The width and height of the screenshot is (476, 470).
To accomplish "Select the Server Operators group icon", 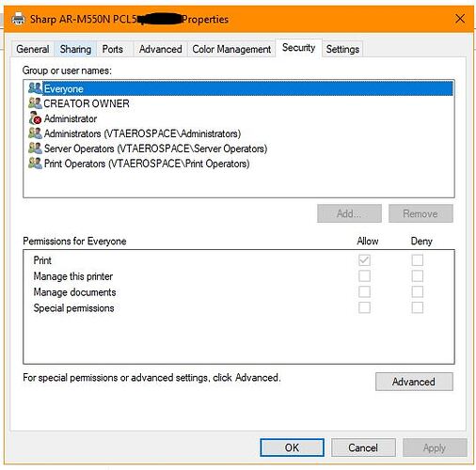I will [35, 149].
